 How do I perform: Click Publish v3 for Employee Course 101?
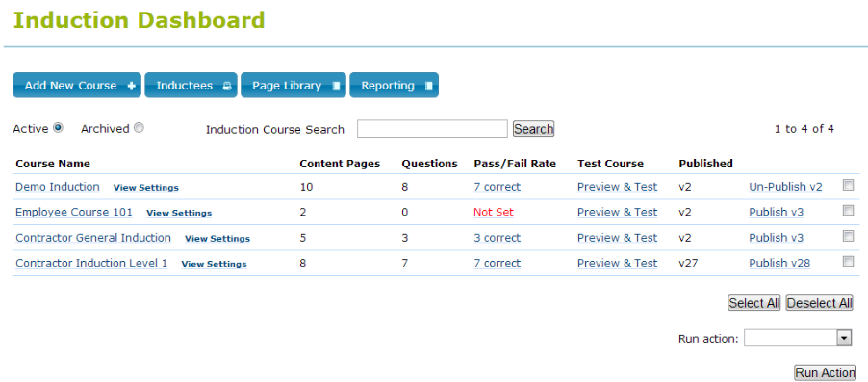pyautogui.click(x=777, y=212)
